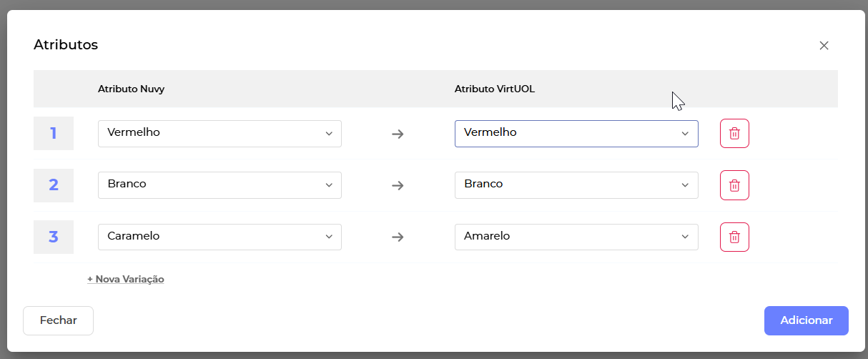868x359 pixels.
Task: Click arrow icon in row 1
Action: point(398,134)
